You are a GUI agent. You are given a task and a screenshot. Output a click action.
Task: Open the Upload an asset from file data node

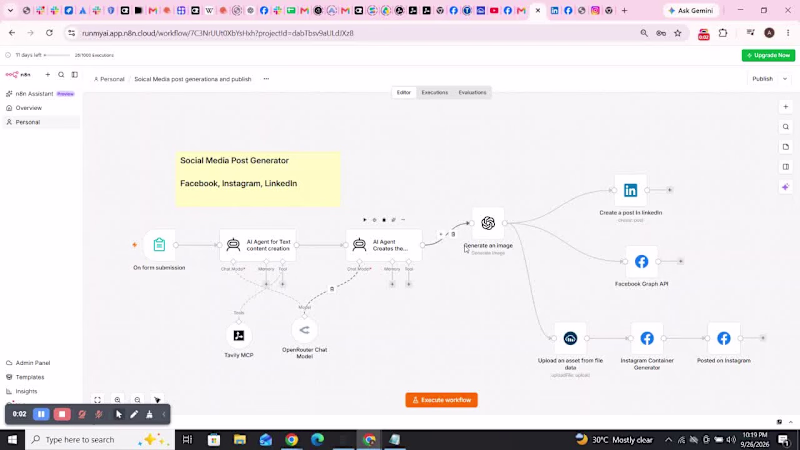click(x=570, y=338)
